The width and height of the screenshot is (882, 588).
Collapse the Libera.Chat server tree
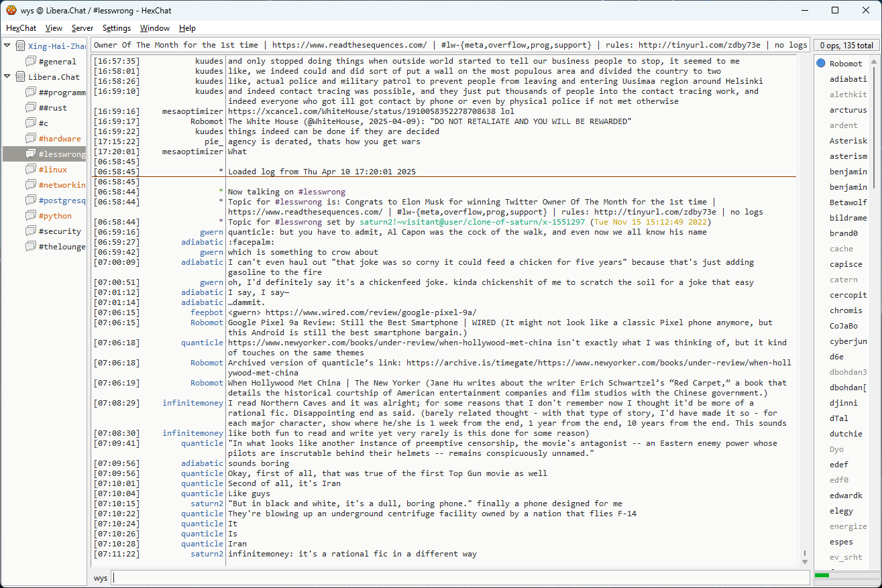pyautogui.click(x=7, y=76)
